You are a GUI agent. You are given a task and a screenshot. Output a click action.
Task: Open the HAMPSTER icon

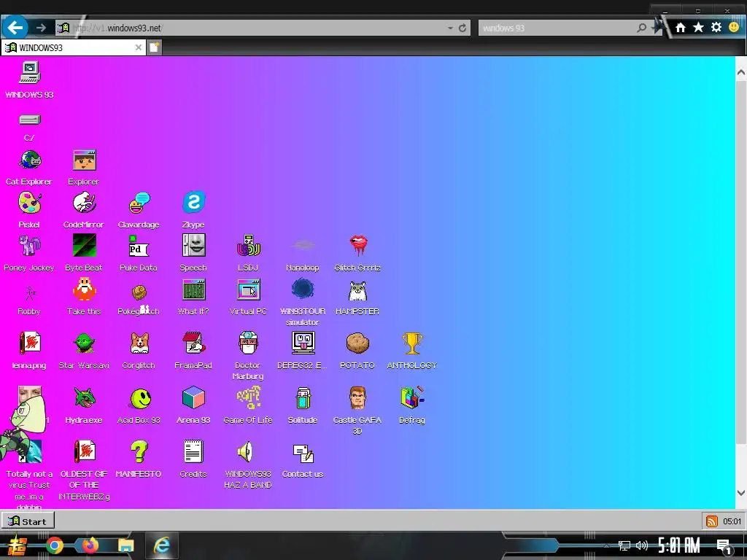[357, 291]
